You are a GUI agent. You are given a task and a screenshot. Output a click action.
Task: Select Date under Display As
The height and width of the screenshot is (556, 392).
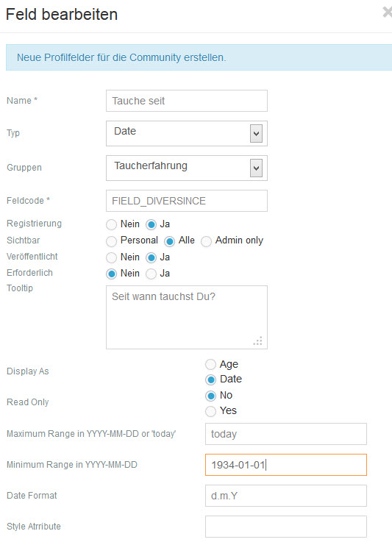tap(211, 379)
